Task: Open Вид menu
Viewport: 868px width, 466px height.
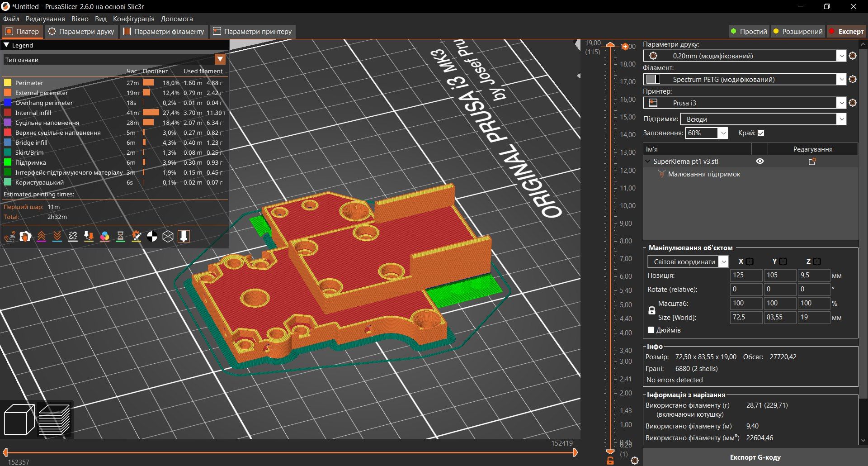Action: tap(101, 19)
